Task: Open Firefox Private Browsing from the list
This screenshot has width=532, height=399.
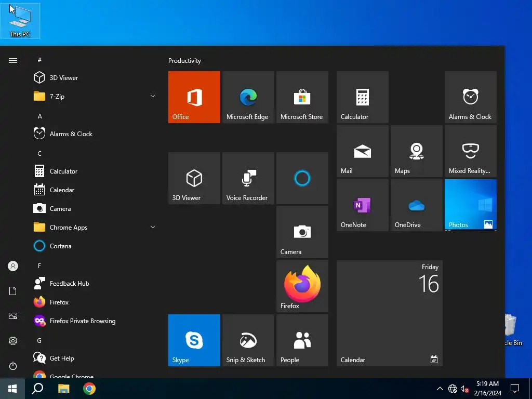Action: [95, 321]
